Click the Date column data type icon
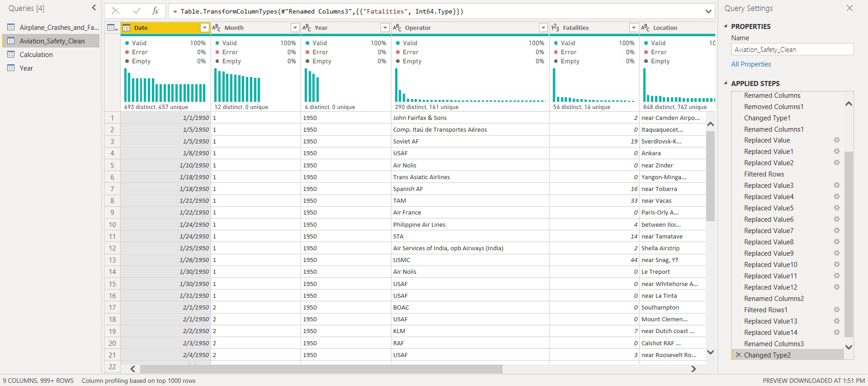Screen dimensions: 868x386 [x=127, y=28]
